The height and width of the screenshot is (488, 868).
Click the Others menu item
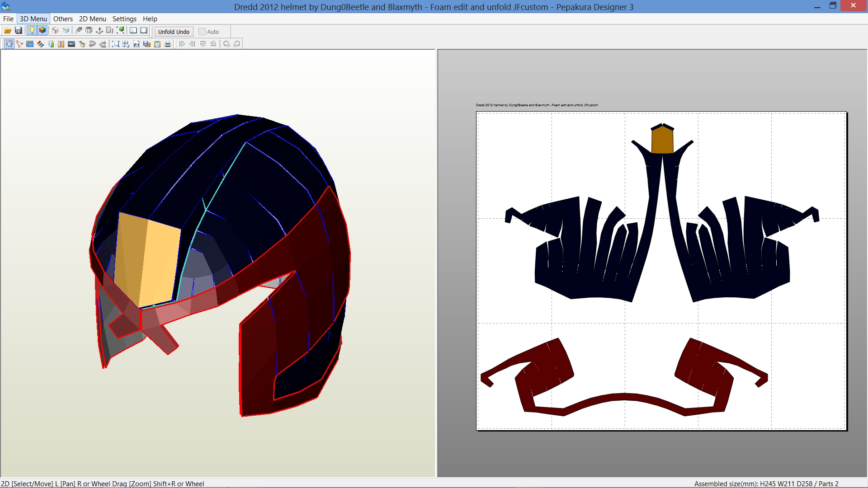coord(61,19)
